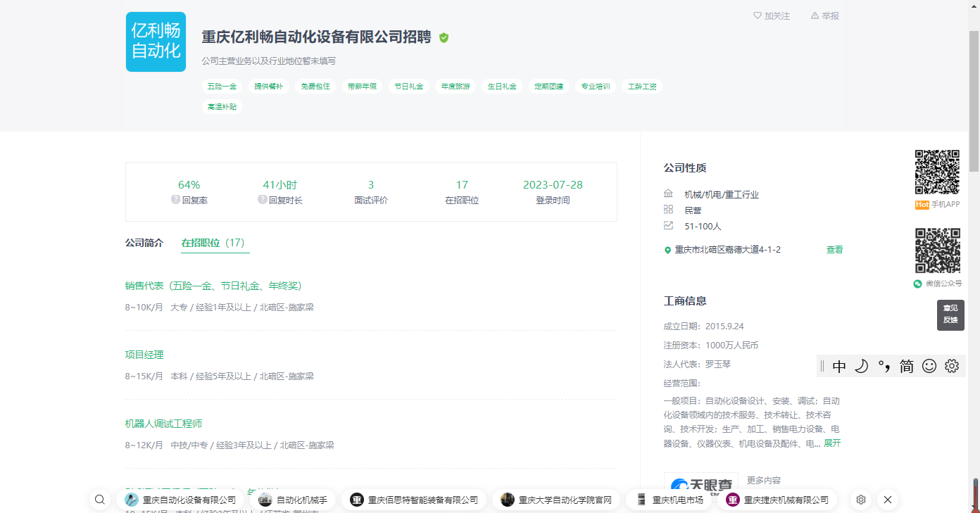This screenshot has width=980, height=513.
Task: Click the 带薪年假 benefit tag
Action: (x=362, y=87)
